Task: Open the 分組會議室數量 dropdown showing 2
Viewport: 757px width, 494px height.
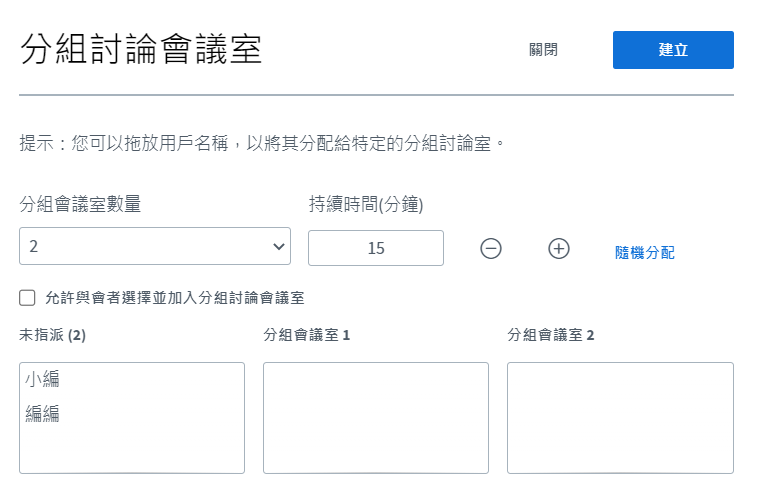Action: point(155,246)
